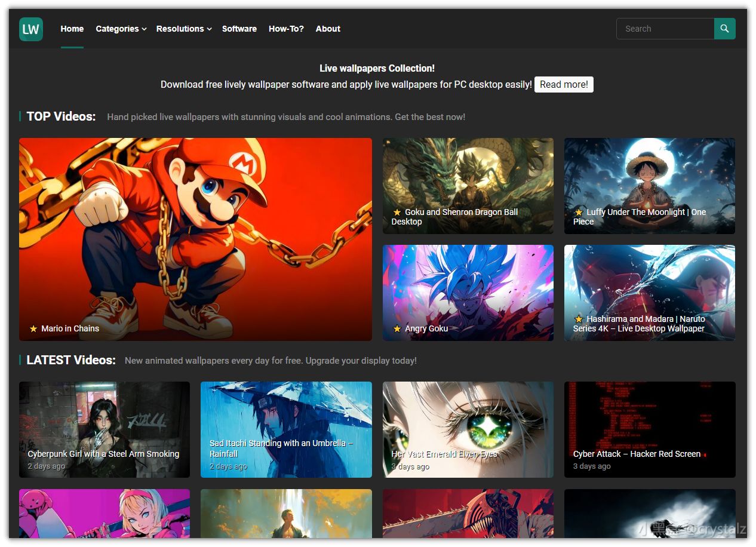Viewport: 756px width, 547px height.
Task: Expand the Resolutions dropdown menu
Action: 184,29
